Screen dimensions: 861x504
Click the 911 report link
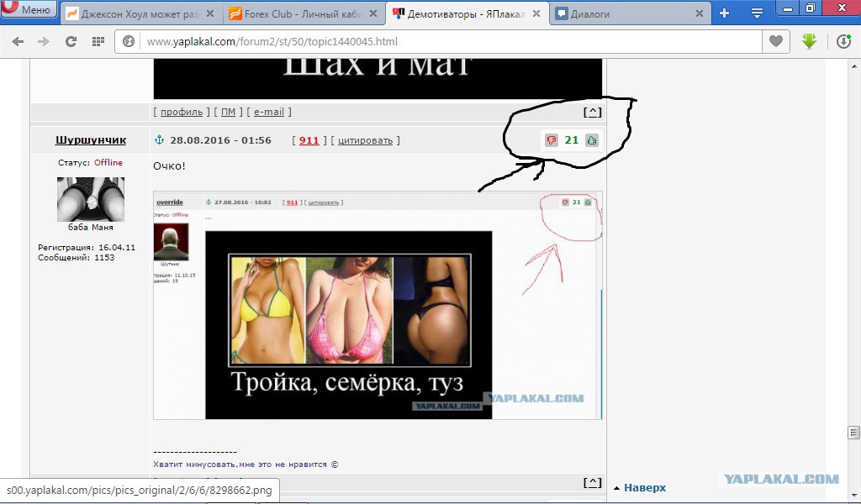click(309, 140)
